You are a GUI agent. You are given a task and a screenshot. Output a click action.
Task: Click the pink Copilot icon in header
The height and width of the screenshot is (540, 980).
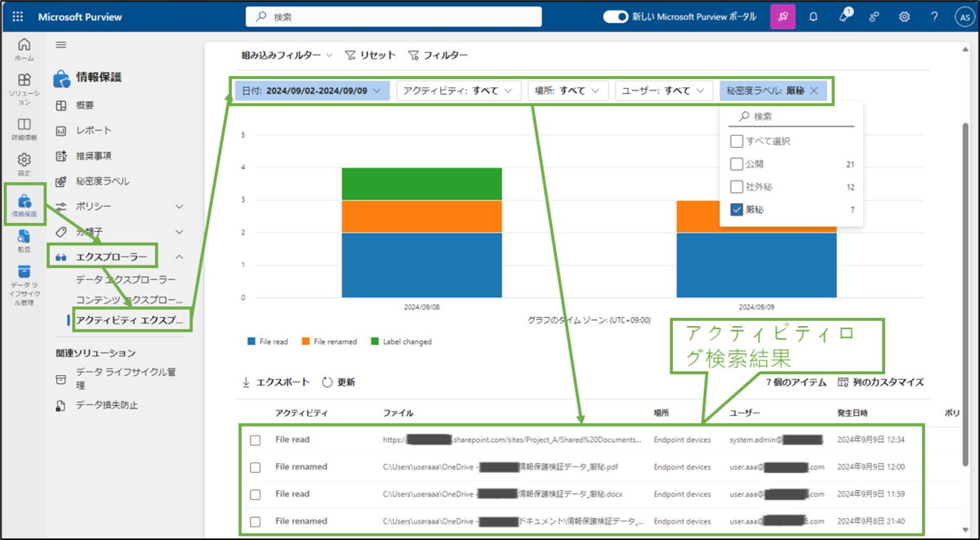pyautogui.click(x=783, y=16)
